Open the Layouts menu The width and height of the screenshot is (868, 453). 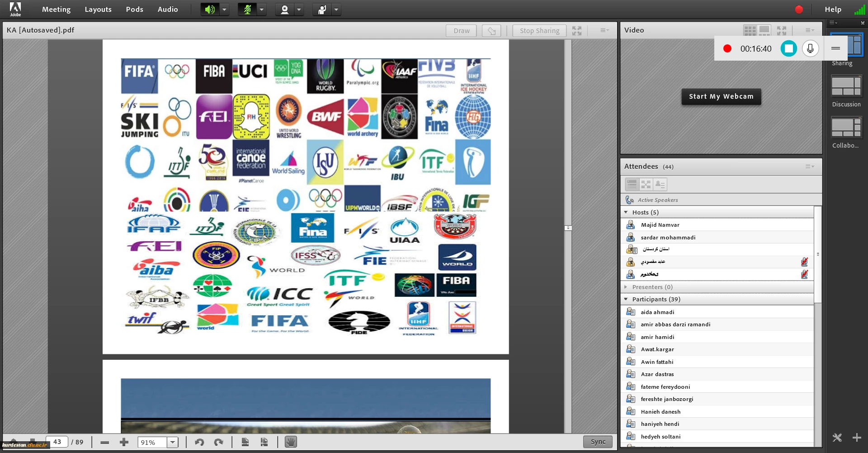[98, 10]
